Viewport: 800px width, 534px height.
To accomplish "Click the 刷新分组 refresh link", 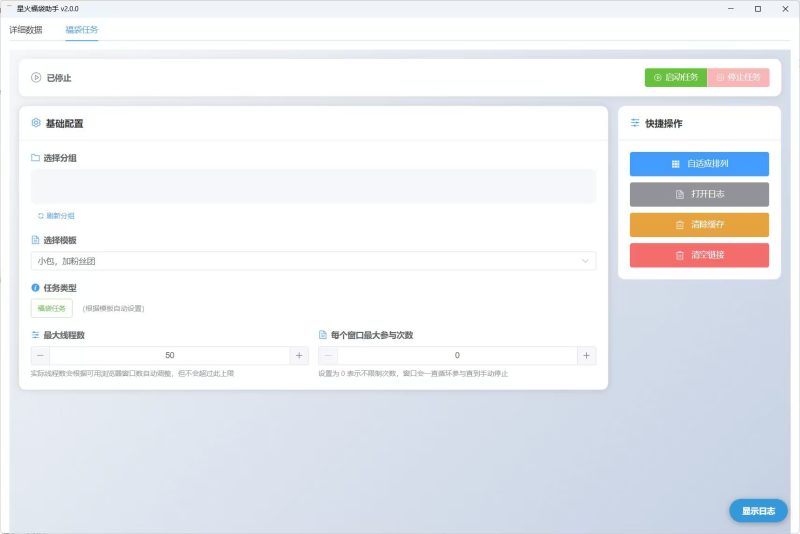I will coord(56,215).
